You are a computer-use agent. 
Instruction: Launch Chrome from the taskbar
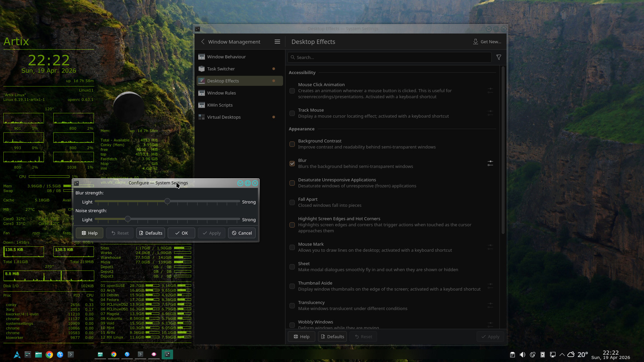click(49, 355)
